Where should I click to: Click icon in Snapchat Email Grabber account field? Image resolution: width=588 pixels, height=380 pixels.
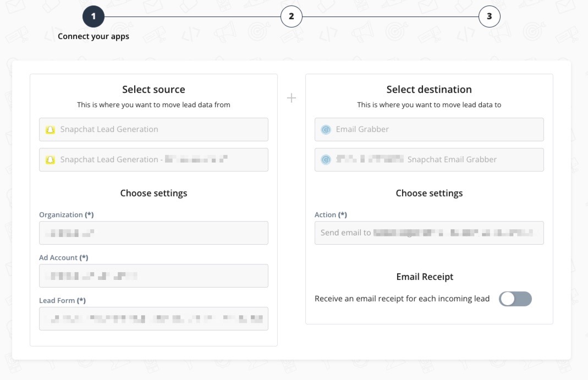[x=326, y=160]
